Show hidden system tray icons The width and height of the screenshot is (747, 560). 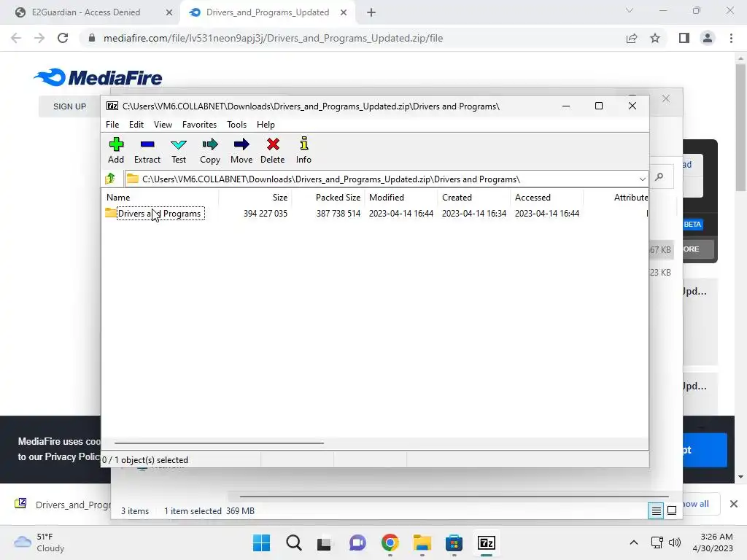point(634,542)
